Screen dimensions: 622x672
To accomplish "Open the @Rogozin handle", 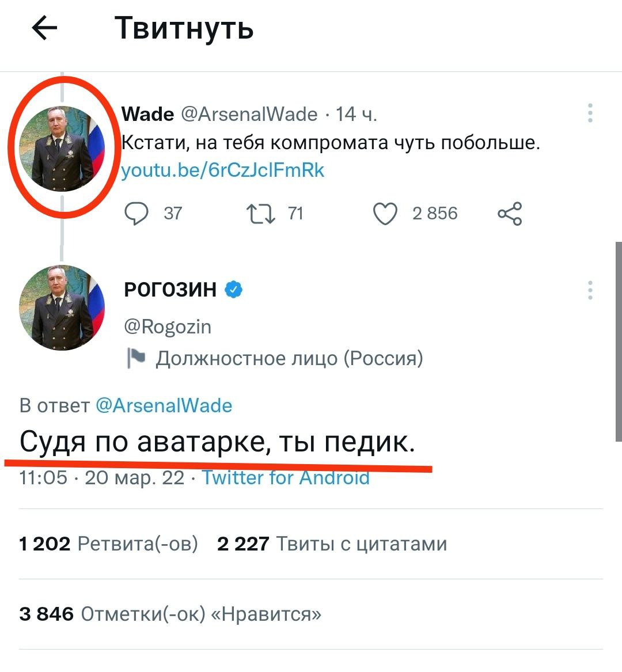I will (x=168, y=326).
